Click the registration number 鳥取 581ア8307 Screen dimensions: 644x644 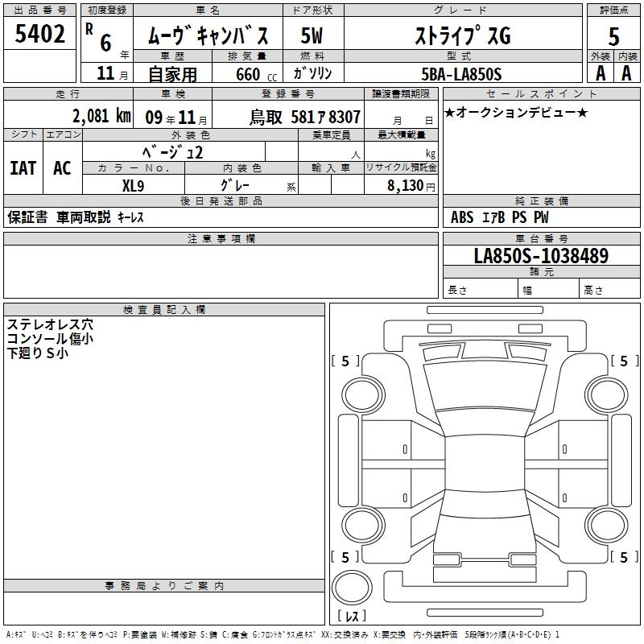[x=305, y=118]
